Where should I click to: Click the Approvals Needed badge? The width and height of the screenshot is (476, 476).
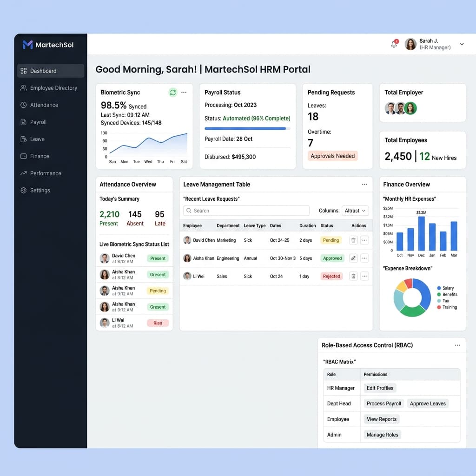[x=333, y=156]
